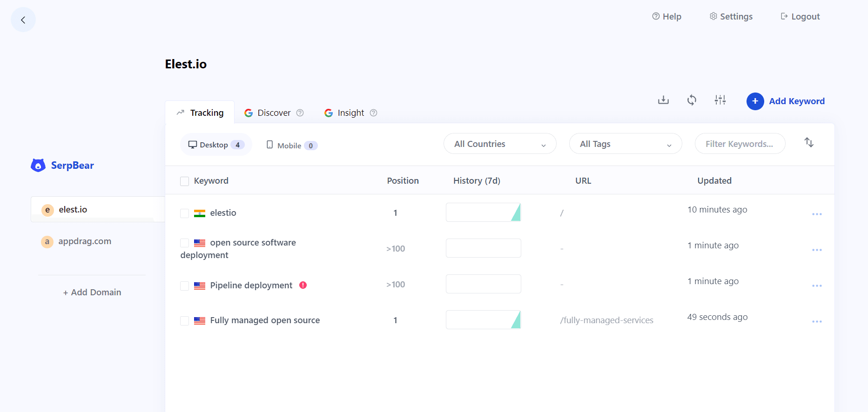Select elest.io domain in sidebar
Viewport: 868px width, 412px height.
click(98, 210)
